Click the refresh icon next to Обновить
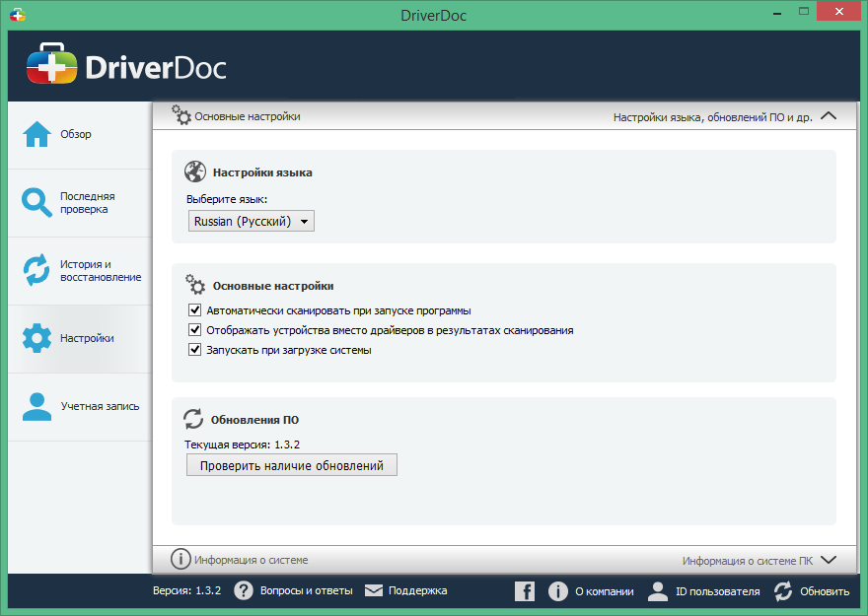Image resolution: width=868 pixels, height=616 pixels. pos(783,591)
